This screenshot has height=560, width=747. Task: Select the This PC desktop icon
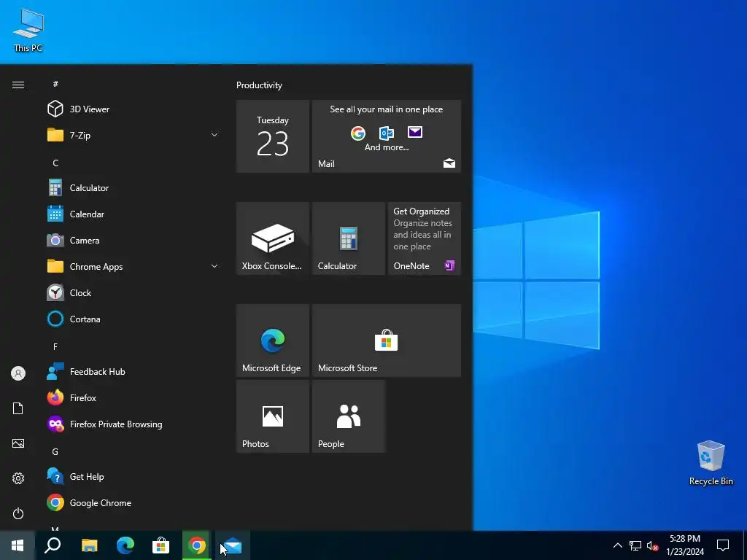coord(28,29)
